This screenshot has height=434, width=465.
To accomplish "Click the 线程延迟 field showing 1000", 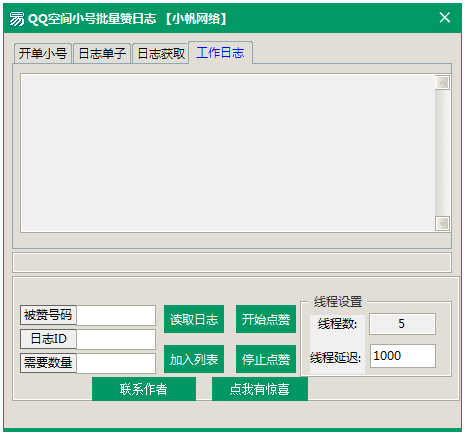I will coord(403,356).
